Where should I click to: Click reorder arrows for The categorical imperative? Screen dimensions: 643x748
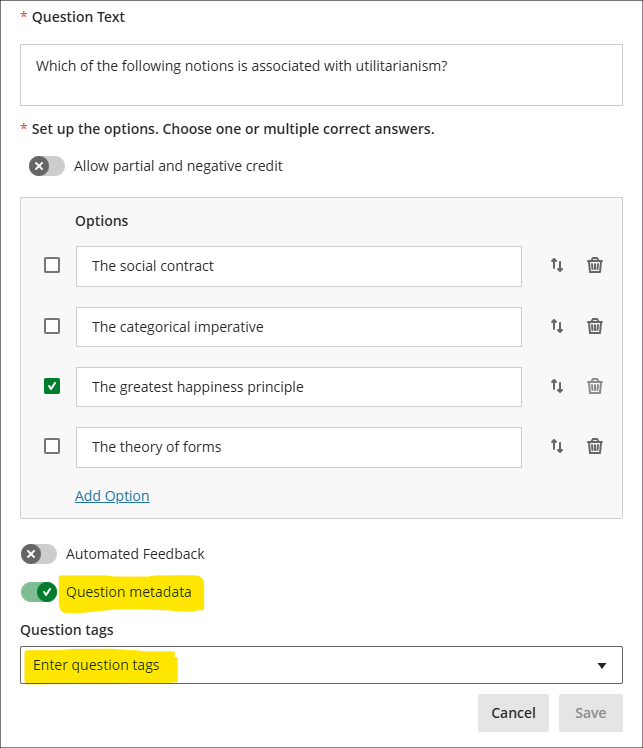coord(557,326)
